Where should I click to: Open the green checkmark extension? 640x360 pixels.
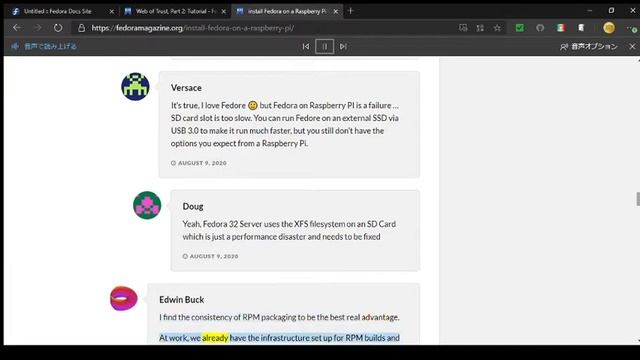click(x=520, y=28)
